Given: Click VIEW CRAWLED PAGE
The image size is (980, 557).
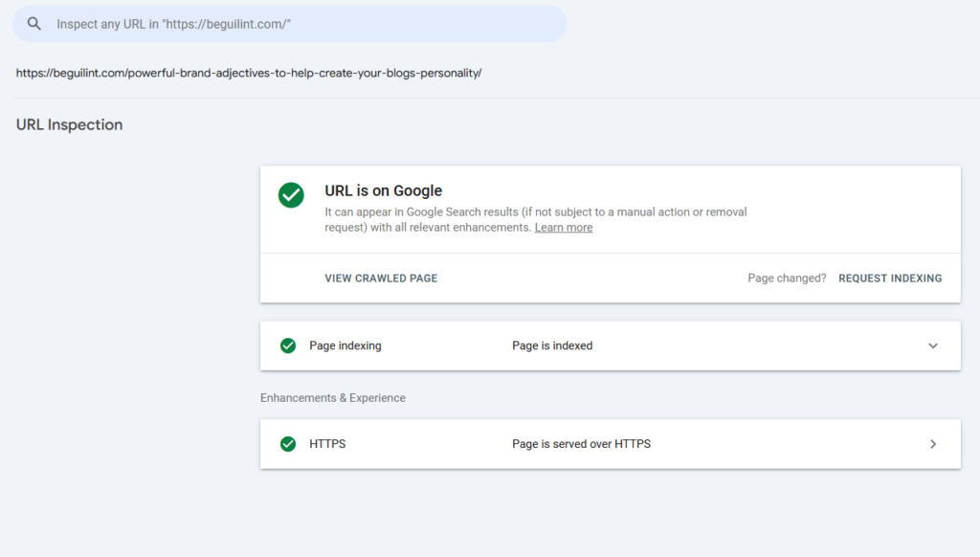Looking at the screenshot, I should pos(381,278).
